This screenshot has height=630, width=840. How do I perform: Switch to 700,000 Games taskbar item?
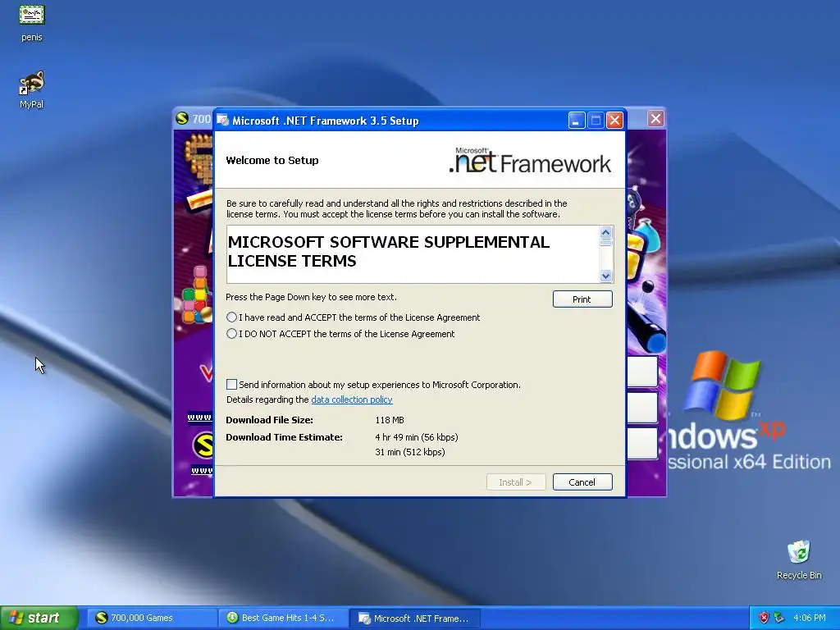[x=150, y=618]
